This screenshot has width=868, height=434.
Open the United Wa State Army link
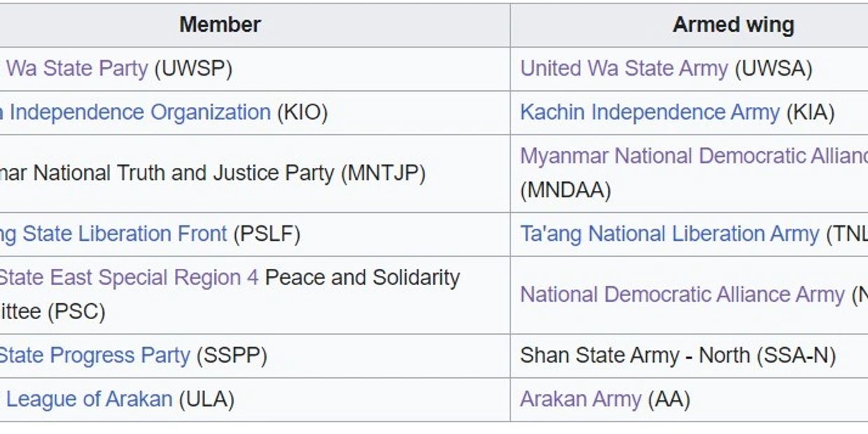(624, 69)
